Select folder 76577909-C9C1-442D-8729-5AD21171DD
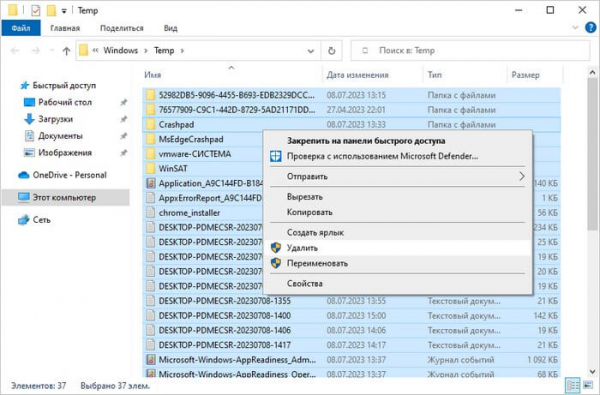This screenshot has width=600, height=395. click(x=236, y=110)
